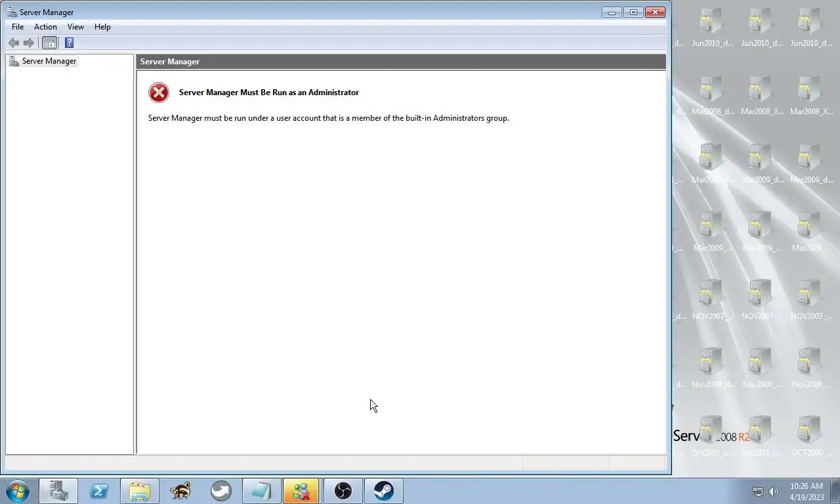Viewport: 840px width, 504px height.
Task: Click the Back arrow toolbar icon
Action: click(x=14, y=43)
